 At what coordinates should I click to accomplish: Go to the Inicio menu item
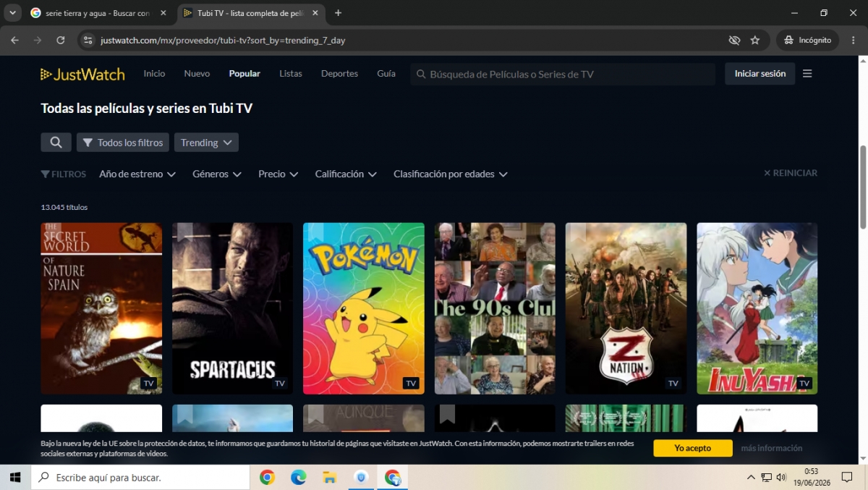click(154, 74)
